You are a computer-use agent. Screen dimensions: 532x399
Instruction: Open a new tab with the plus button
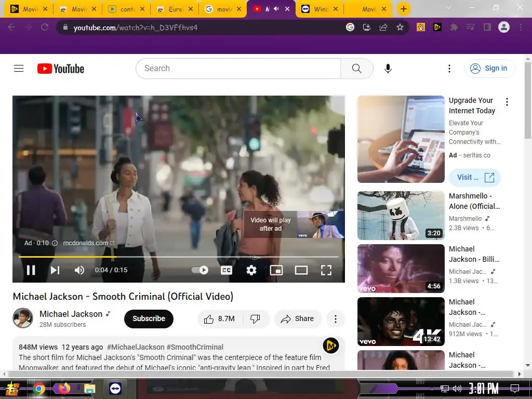pos(403,9)
